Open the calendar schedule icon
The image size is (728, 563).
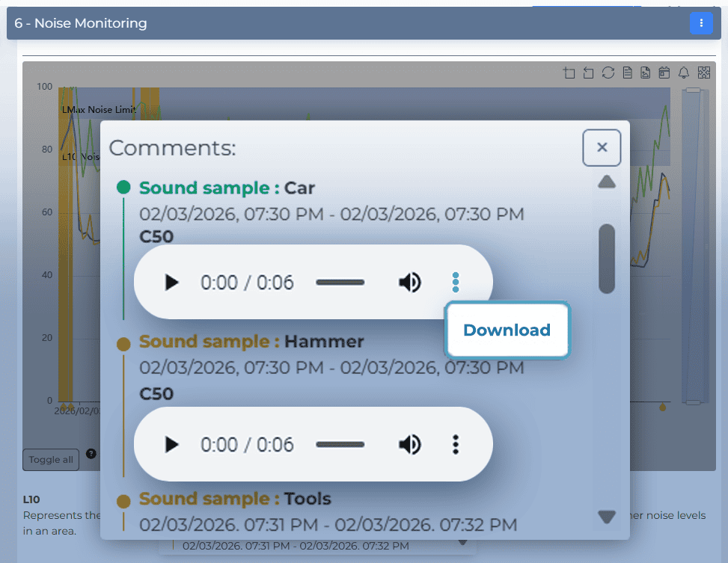pyautogui.click(x=665, y=73)
